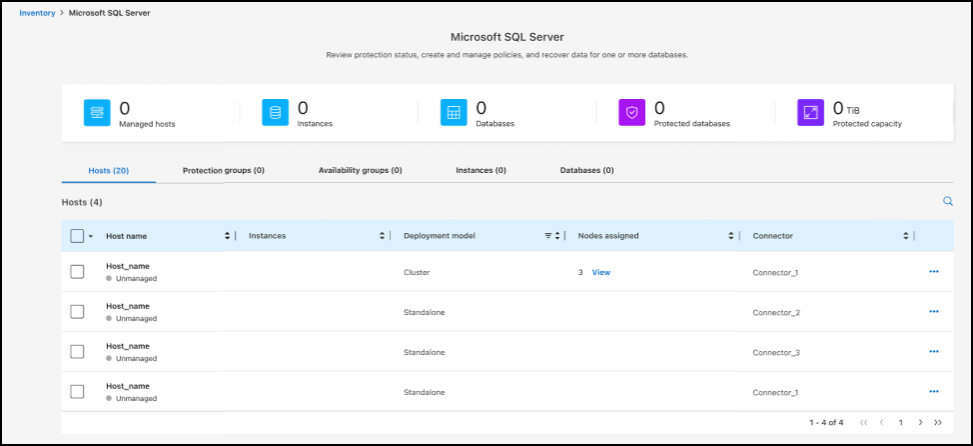Open the more options menu for the Connector_2 row
Screen dimensions: 973x446
(x=934, y=312)
